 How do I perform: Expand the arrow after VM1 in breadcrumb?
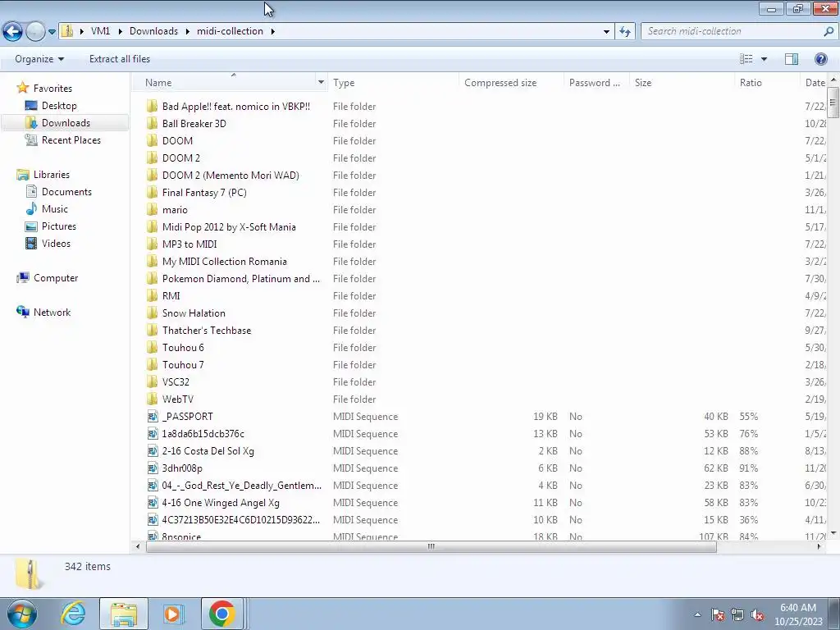pos(120,32)
